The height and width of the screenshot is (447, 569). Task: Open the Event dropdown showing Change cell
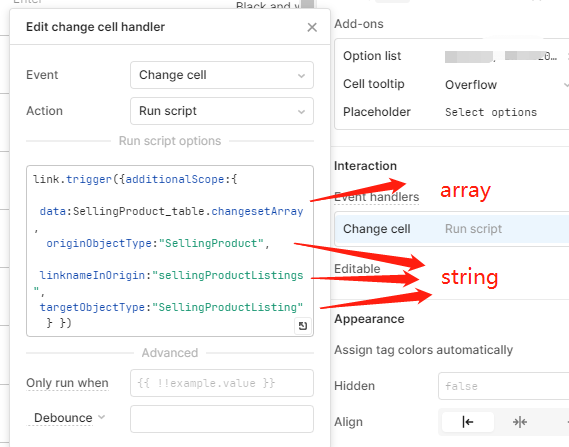click(x=222, y=75)
